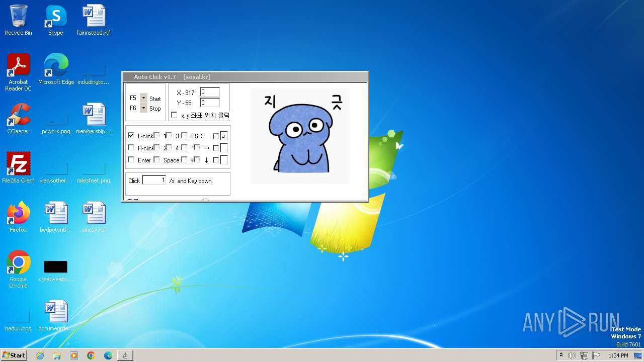Focus the X coordinate input field
The image size is (644, 362).
pyautogui.click(x=210, y=92)
